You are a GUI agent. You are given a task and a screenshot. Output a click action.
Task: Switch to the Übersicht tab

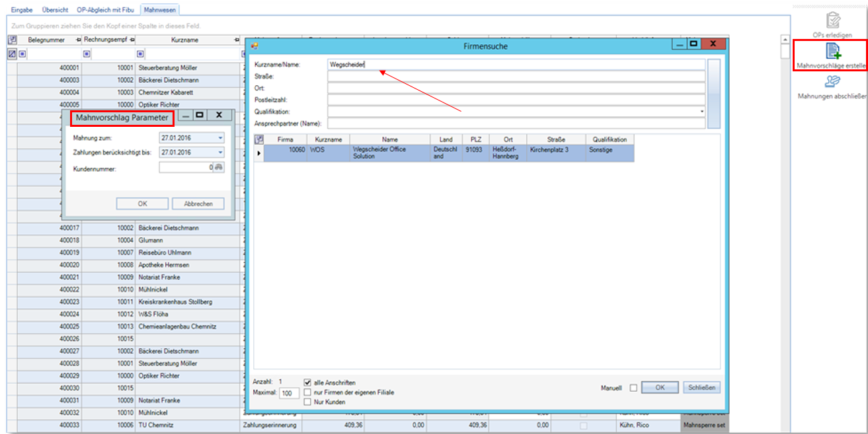click(x=55, y=10)
